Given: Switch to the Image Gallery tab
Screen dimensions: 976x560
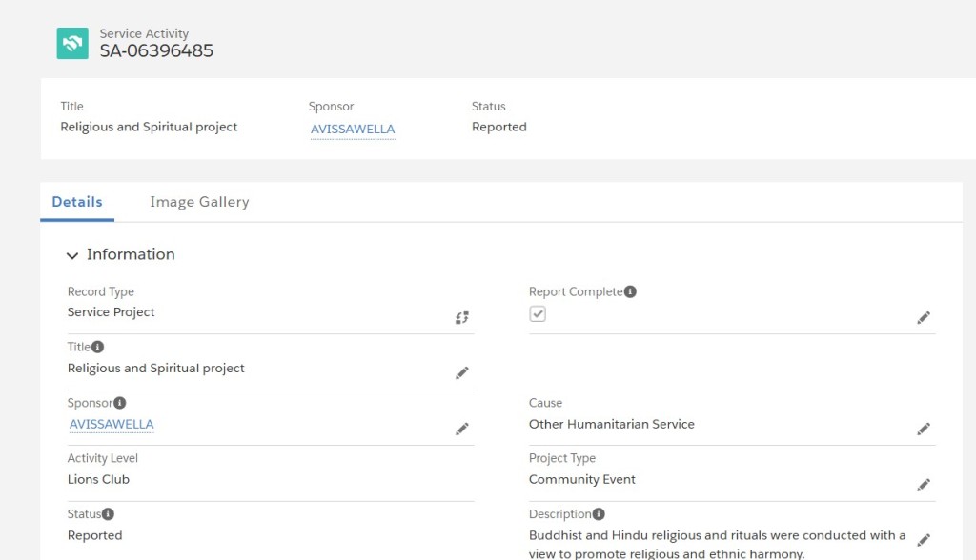Looking at the screenshot, I should click(x=199, y=202).
